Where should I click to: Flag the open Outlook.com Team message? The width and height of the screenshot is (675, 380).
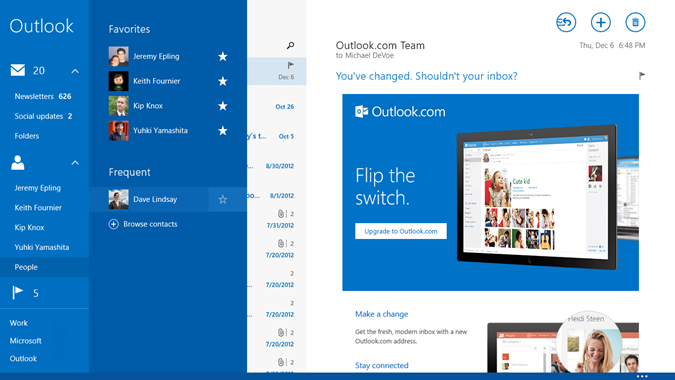pos(641,76)
